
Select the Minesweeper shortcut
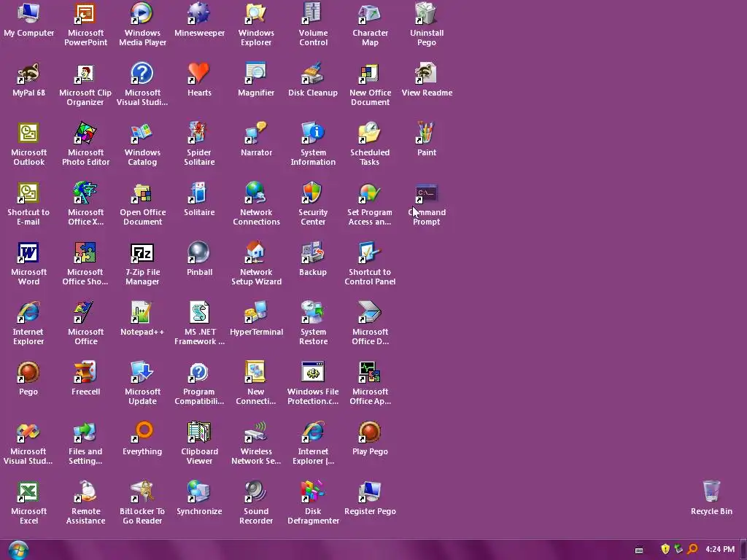point(199,14)
